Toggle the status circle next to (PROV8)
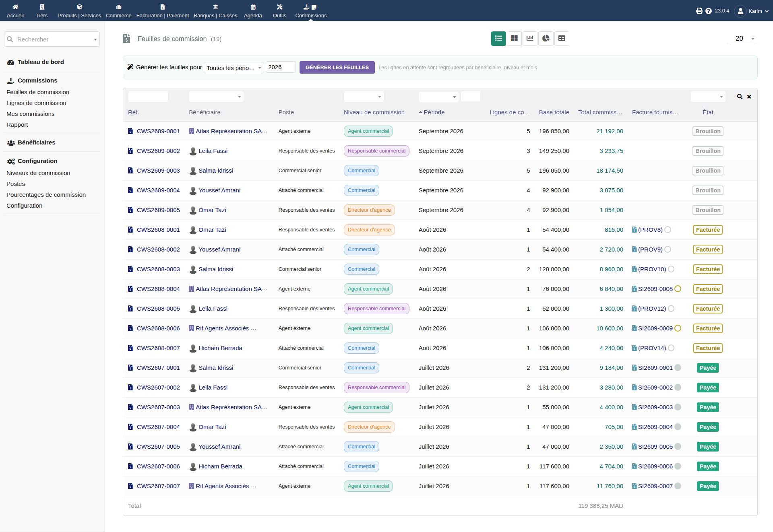 pos(668,230)
